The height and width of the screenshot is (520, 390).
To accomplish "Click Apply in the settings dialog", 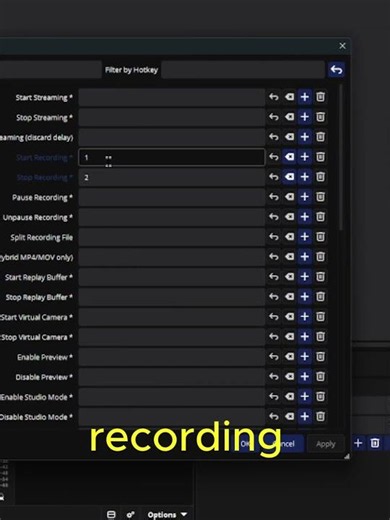I will 326,444.
